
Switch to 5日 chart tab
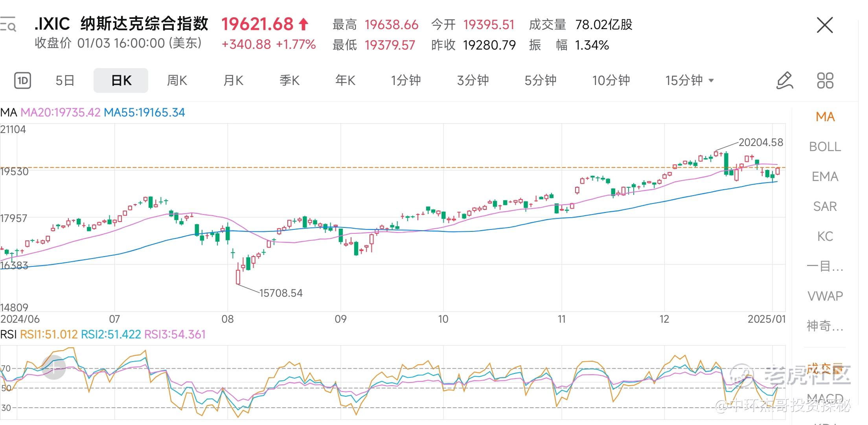(65, 80)
